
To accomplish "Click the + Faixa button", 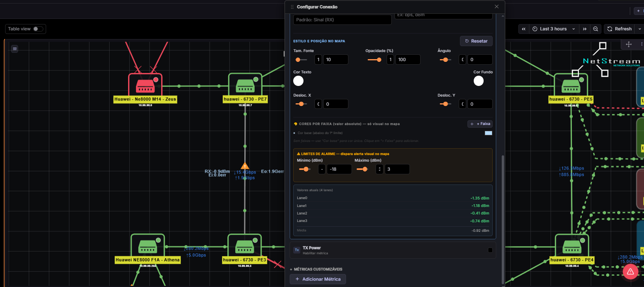I will click(x=480, y=124).
